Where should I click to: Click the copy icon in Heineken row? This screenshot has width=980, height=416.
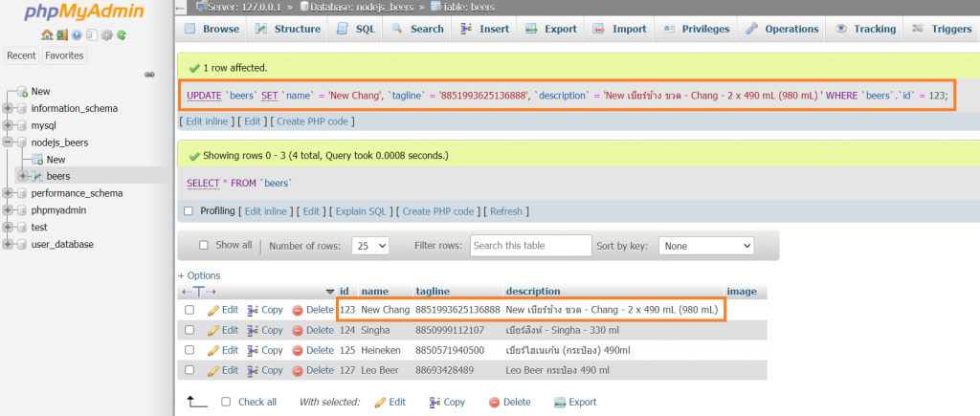point(253,350)
